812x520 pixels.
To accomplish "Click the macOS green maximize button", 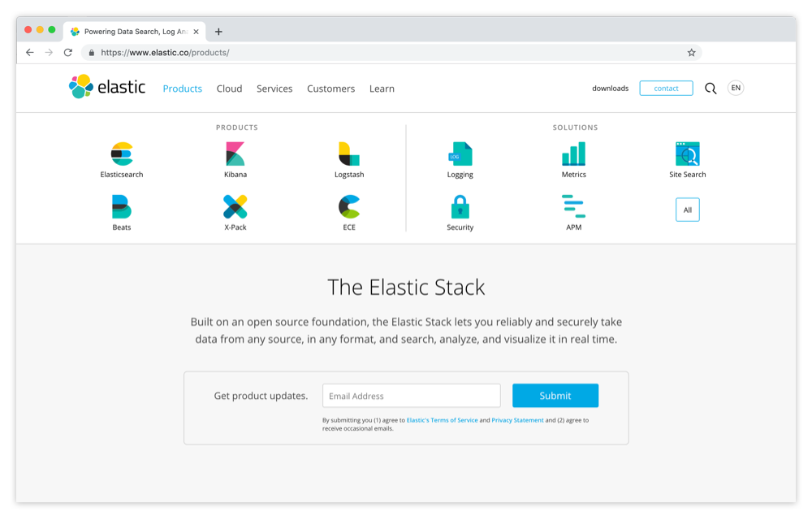I will click(52, 29).
